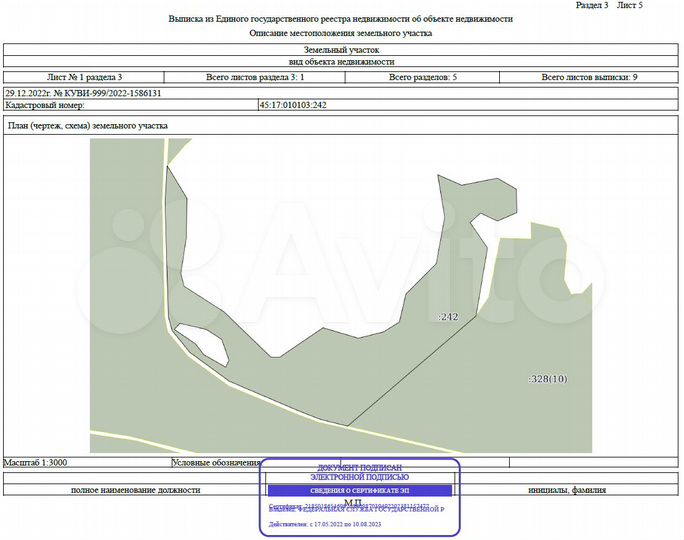Click 'полное наименование должности' field
The width and height of the screenshot is (684, 540).
point(135,490)
